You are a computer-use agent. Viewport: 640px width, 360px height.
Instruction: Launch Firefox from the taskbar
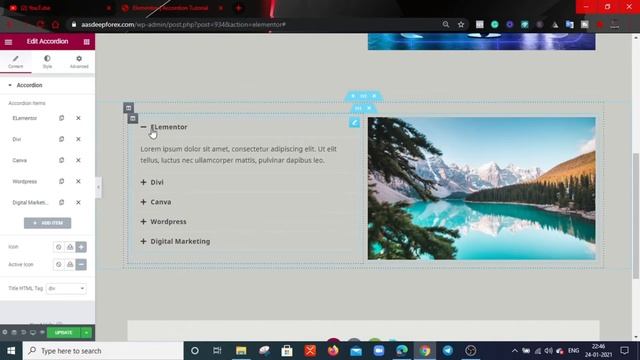click(333, 351)
